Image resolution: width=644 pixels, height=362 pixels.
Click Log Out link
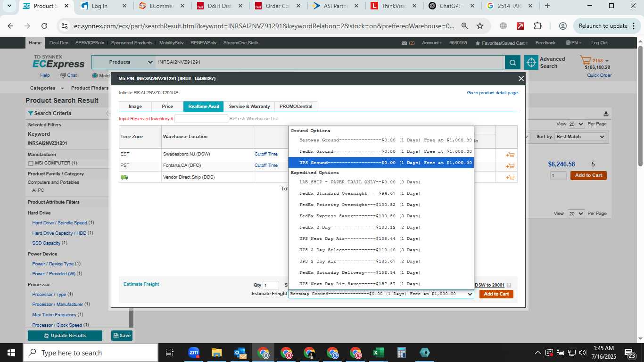(x=600, y=43)
